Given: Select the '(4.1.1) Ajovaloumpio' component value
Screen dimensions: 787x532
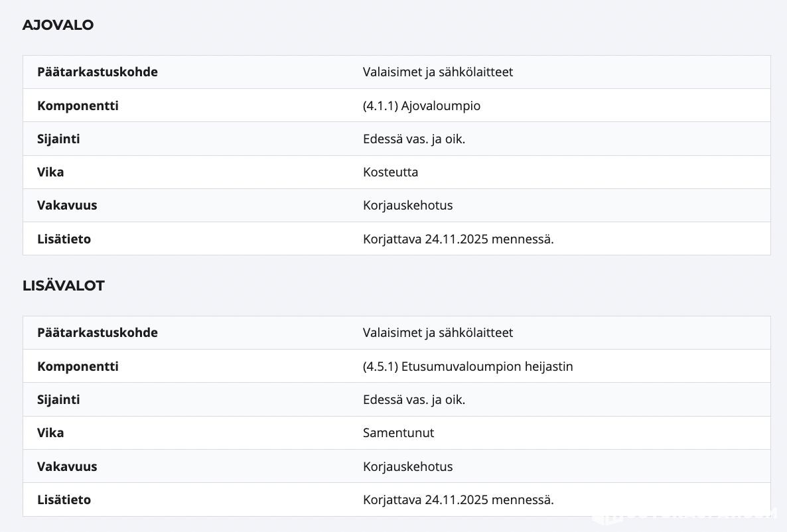Looking at the screenshot, I should pos(421,105).
